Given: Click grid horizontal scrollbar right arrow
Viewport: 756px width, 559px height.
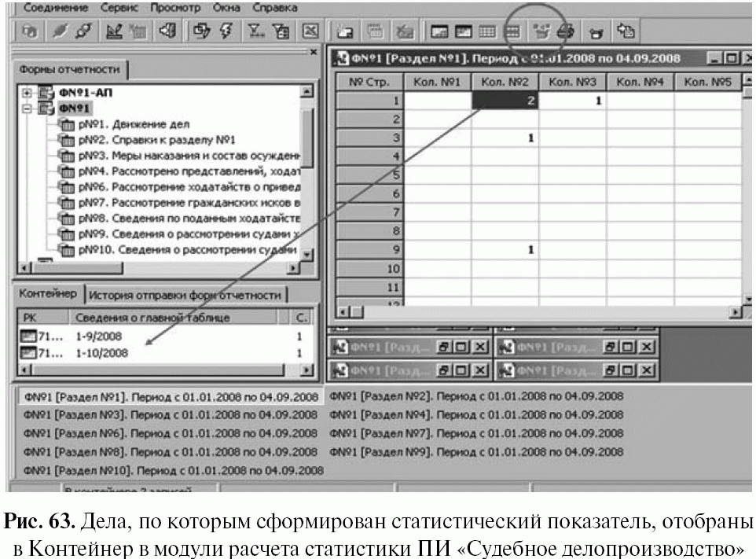Looking at the screenshot, I should [736, 313].
